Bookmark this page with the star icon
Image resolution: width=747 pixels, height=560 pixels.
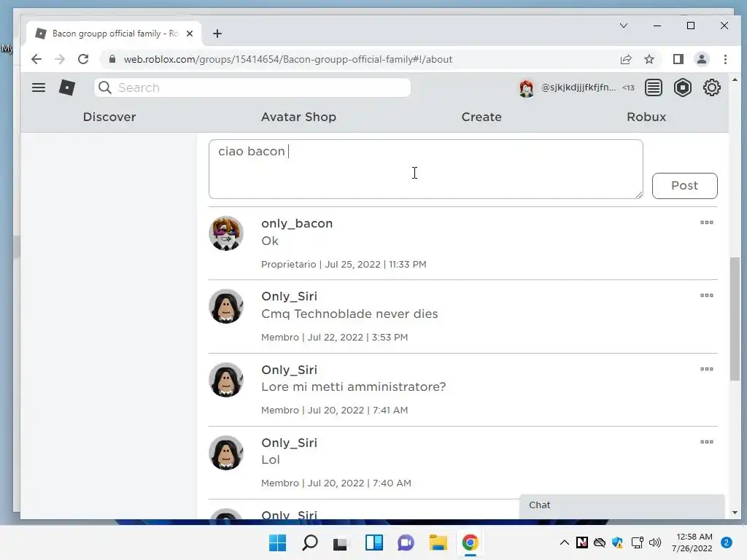pos(649,59)
